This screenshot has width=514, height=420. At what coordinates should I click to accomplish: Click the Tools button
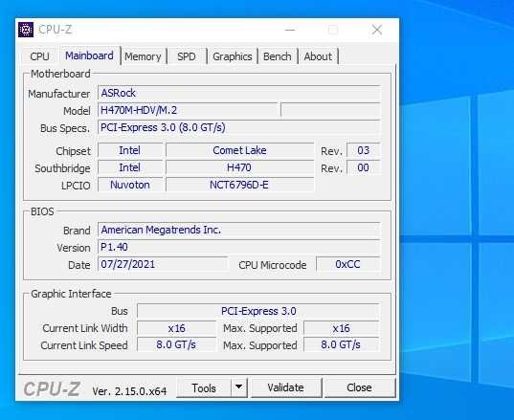(x=204, y=388)
